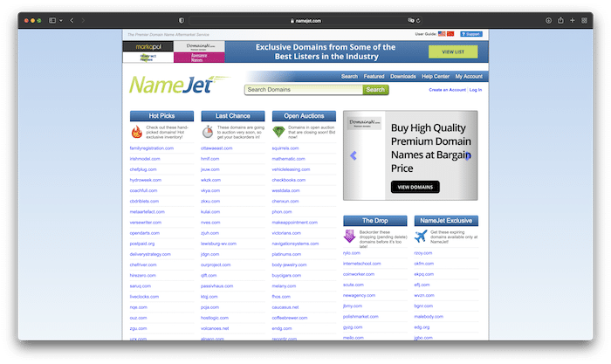
Task: Open the Help Center menu item
Action: pos(436,77)
